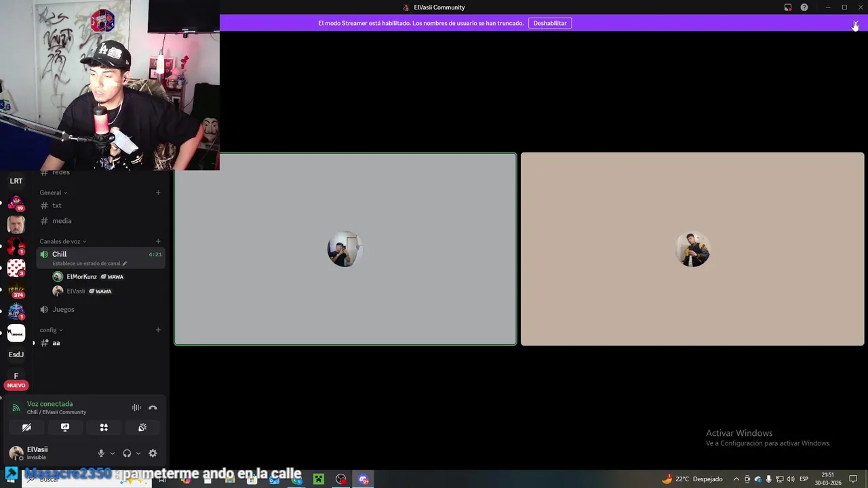Click the ElVasii user profile in the bottom panel
Viewport: 868px width, 488px height.
point(47,453)
